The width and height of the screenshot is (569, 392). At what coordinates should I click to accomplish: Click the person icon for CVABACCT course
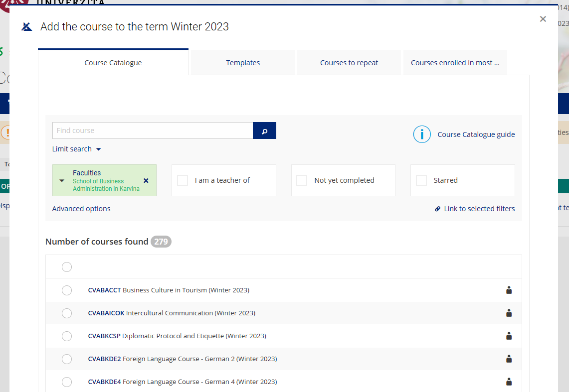click(509, 290)
